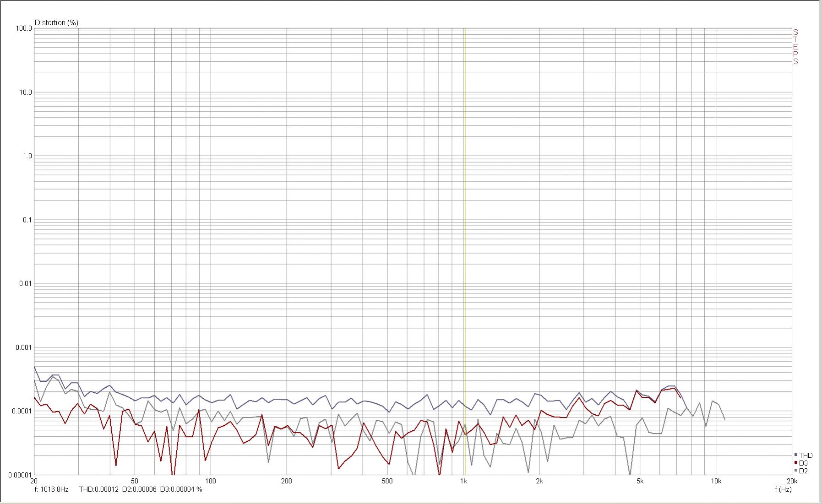Click the 200 x-axis frequency label
This screenshot has width=822, height=504.
[x=286, y=481]
